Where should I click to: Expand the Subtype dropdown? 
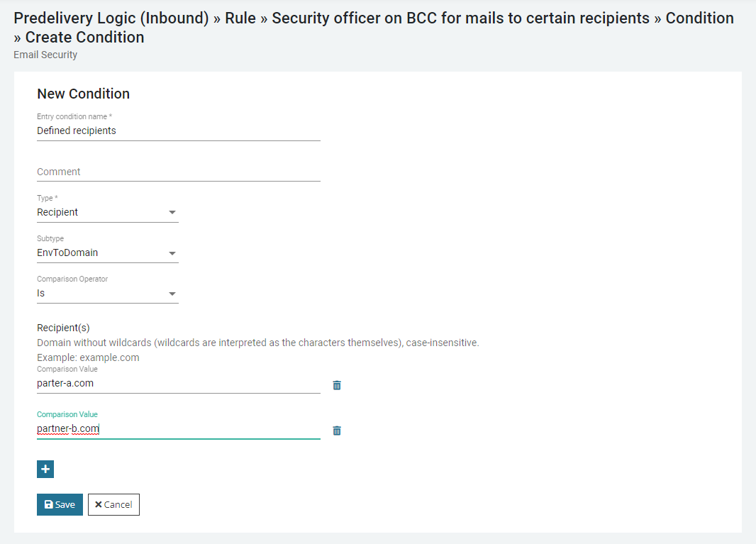tap(106, 252)
